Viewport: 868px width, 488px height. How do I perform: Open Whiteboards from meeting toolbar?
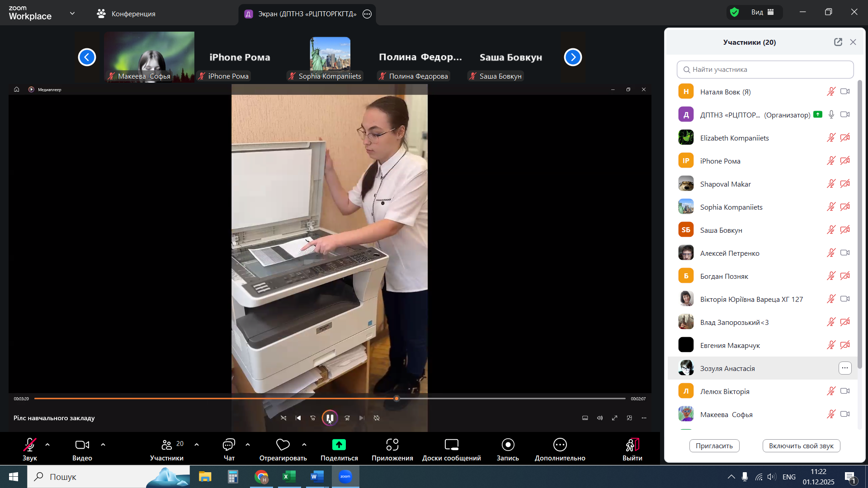pyautogui.click(x=451, y=445)
